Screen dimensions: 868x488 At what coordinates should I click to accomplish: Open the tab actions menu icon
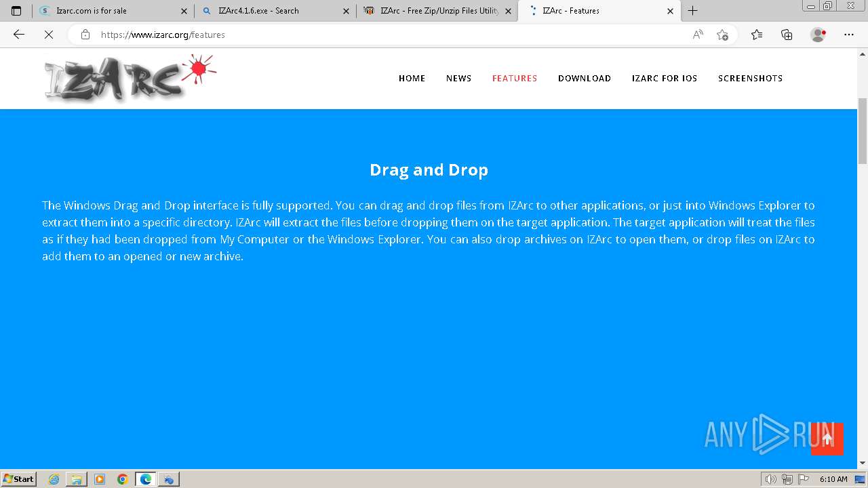[16, 11]
